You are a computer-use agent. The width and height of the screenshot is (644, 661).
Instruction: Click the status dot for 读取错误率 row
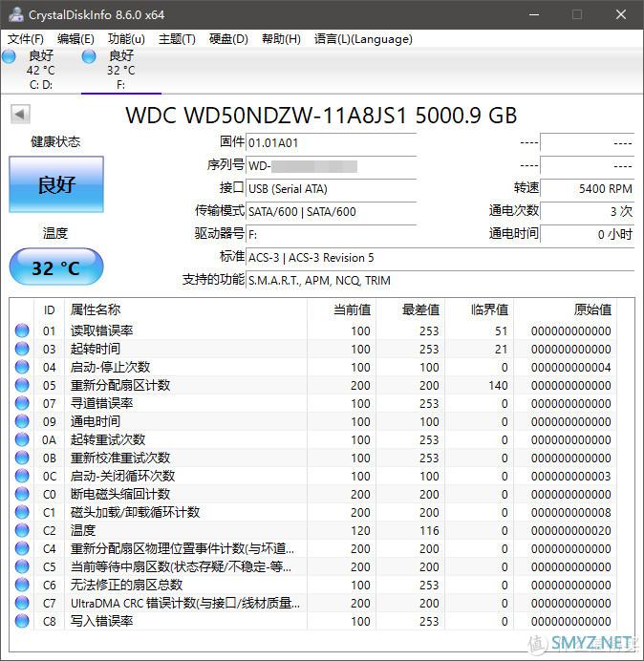[x=22, y=330]
